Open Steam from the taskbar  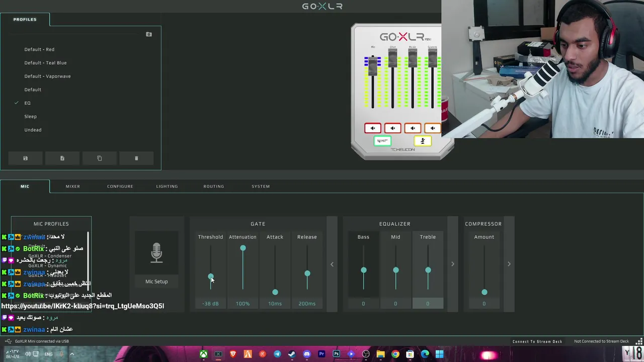(292, 354)
